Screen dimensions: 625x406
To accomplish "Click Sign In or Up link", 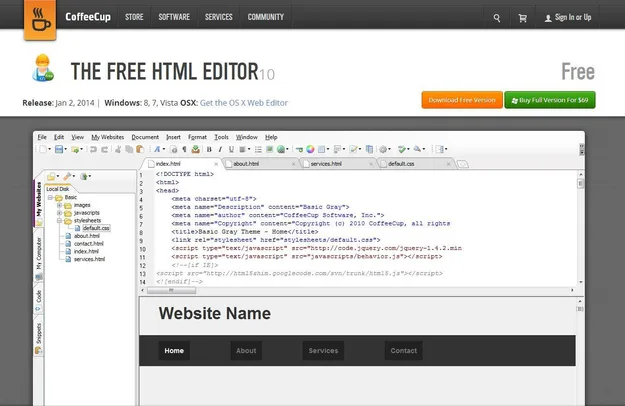I will [568, 18].
